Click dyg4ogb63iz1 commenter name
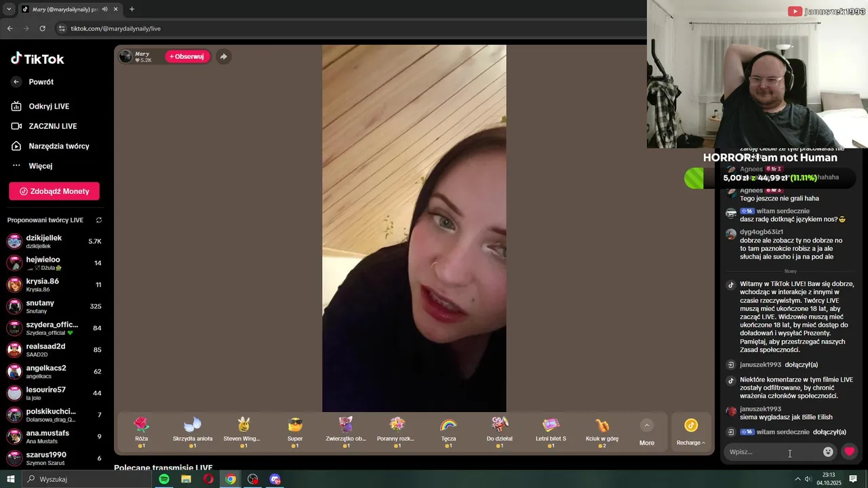This screenshot has width=868, height=488. [762, 232]
